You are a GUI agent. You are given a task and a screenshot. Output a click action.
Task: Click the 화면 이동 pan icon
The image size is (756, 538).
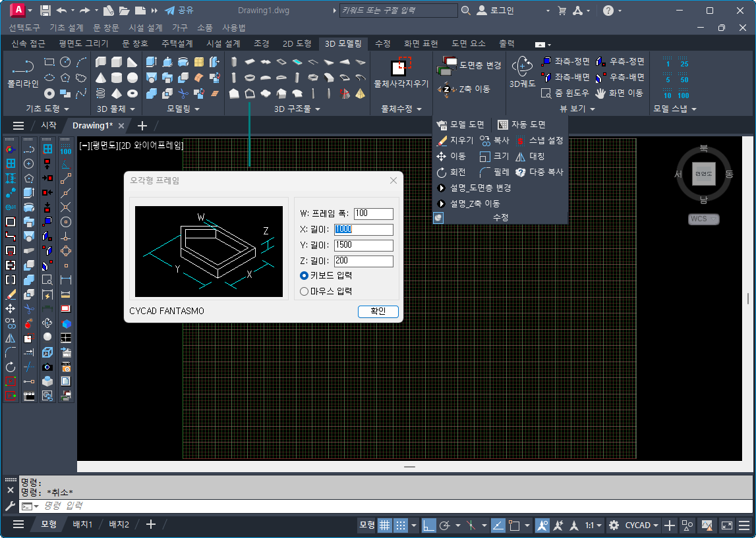(600, 94)
